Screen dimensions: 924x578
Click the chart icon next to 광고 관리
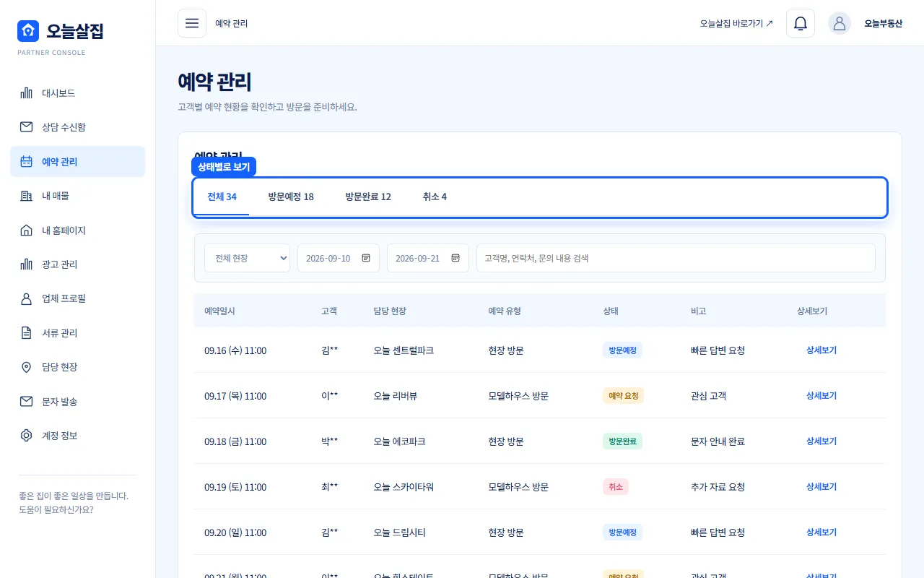coord(27,264)
